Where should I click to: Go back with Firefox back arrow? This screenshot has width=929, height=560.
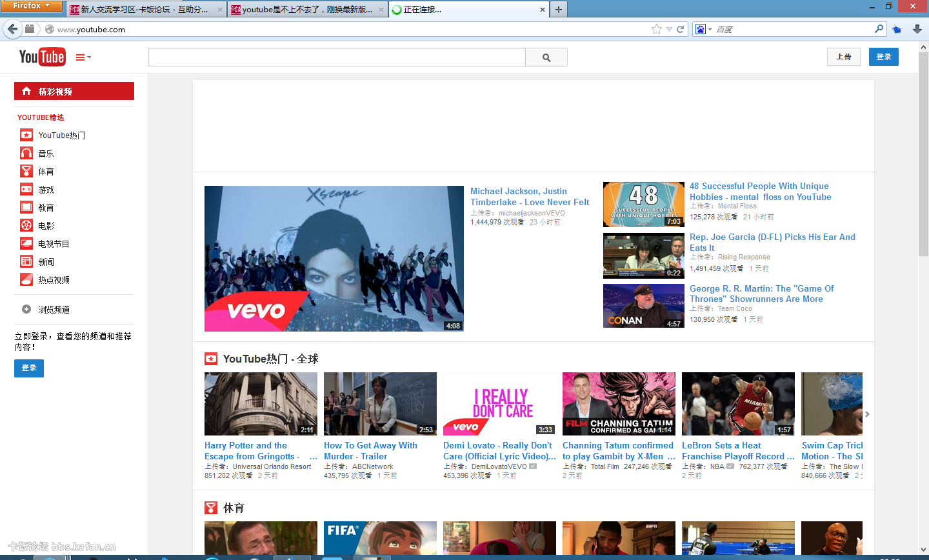pyautogui.click(x=12, y=29)
